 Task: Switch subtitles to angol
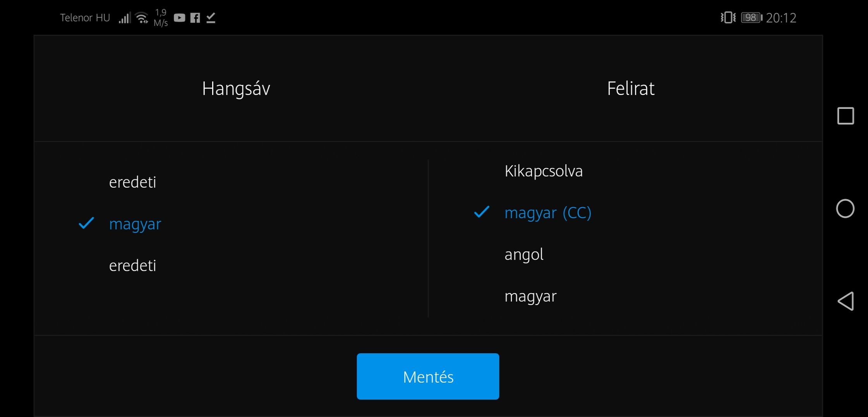[x=524, y=255]
